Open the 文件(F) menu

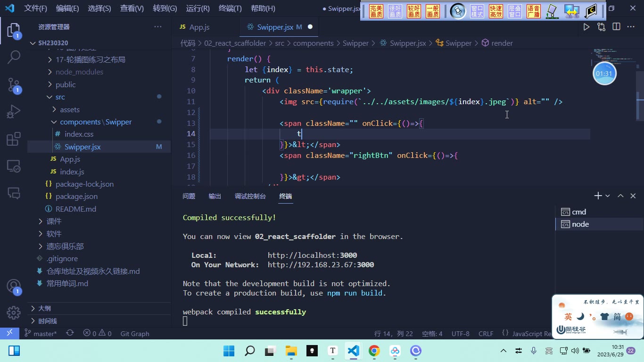pyautogui.click(x=36, y=8)
